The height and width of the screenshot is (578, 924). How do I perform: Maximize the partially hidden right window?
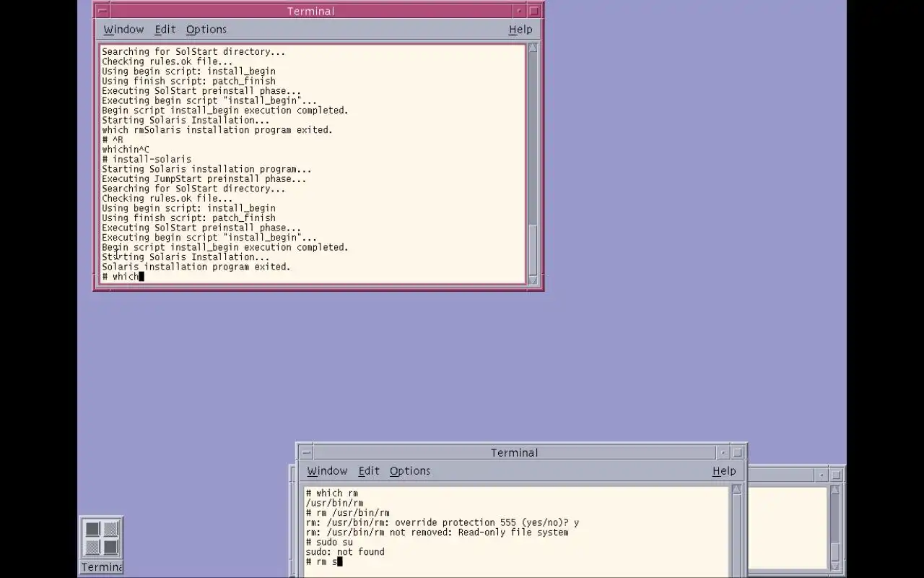pos(836,475)
